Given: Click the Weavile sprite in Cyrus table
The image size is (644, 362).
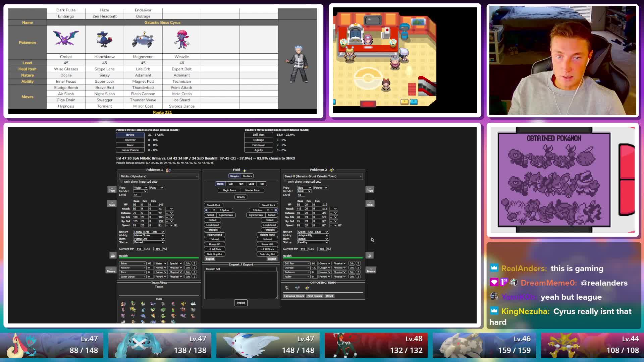Looking at the screenshot, I should [x=181, y=39].
